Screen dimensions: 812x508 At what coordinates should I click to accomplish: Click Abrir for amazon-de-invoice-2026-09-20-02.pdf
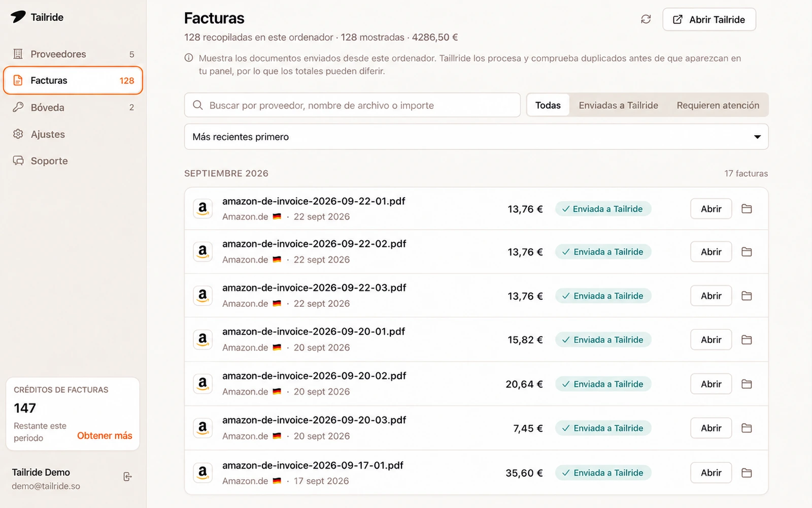coord(711,384)
